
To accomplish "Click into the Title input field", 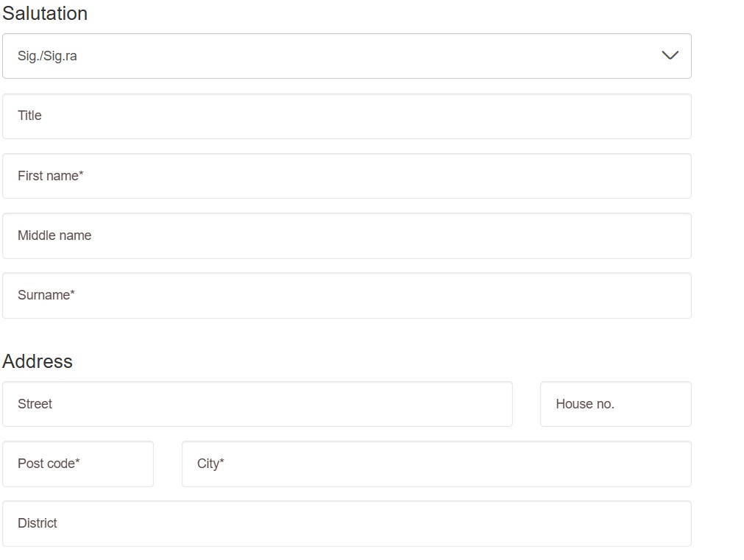I will click(x=346, y=116).
